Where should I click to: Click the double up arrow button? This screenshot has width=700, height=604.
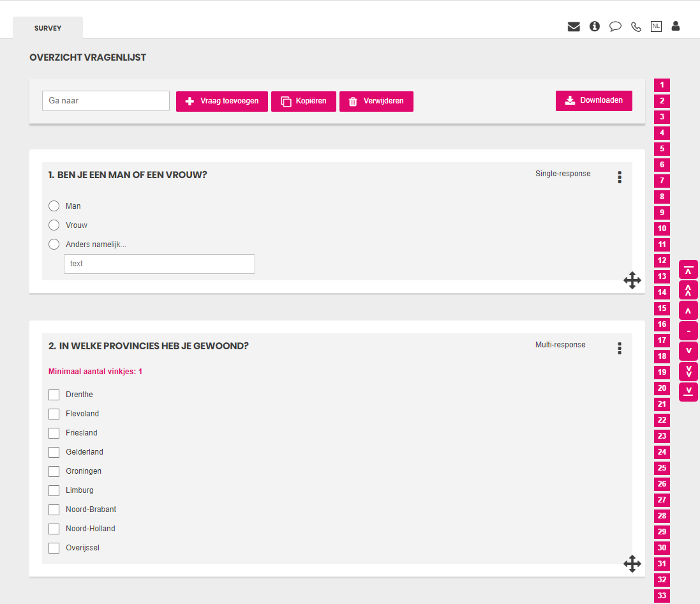tap(689, 290)
